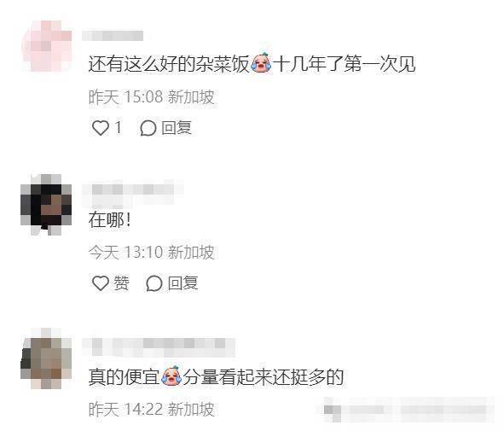Select comment text 在哪!

coord(110,221)
